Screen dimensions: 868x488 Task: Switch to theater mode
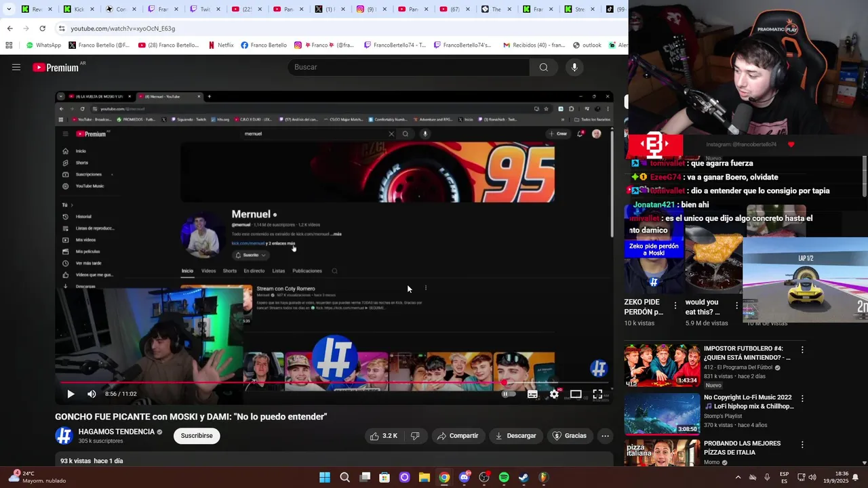576,394
